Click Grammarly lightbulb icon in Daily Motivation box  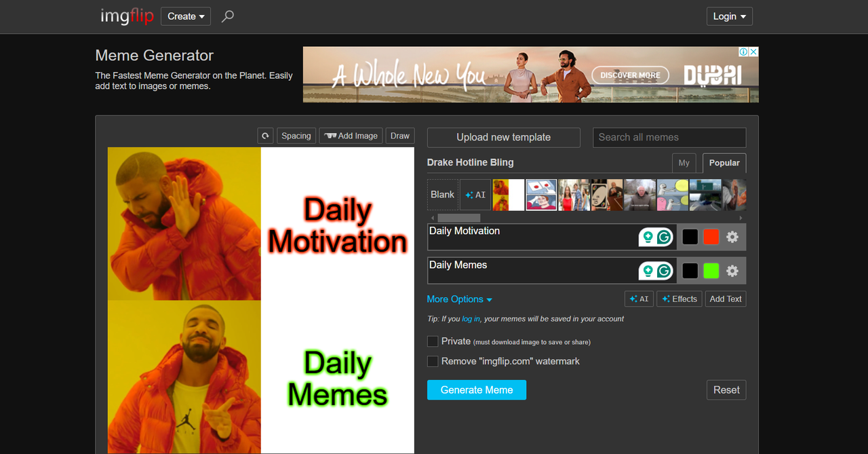pyautogui.click(x=648, y=237)
